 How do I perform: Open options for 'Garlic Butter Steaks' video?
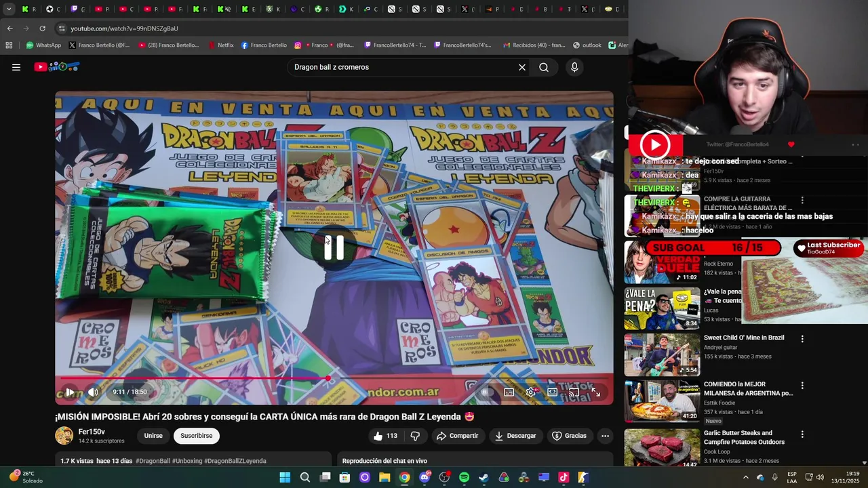coord(802,434)
